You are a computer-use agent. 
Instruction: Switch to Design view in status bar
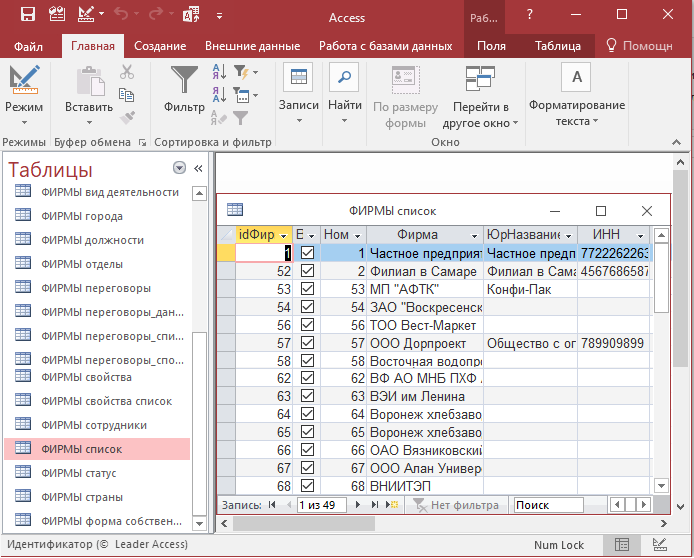[x=659, y=544]
